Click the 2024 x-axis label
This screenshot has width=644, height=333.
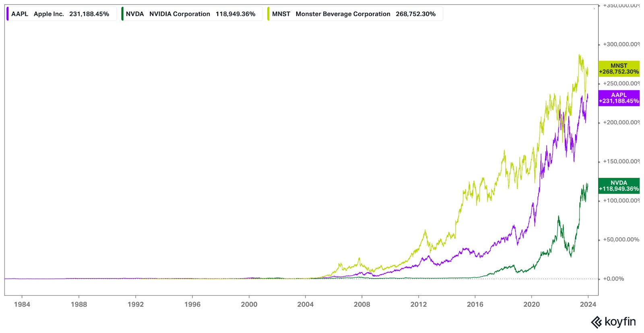pyautogui.click(x=588, y=304)
